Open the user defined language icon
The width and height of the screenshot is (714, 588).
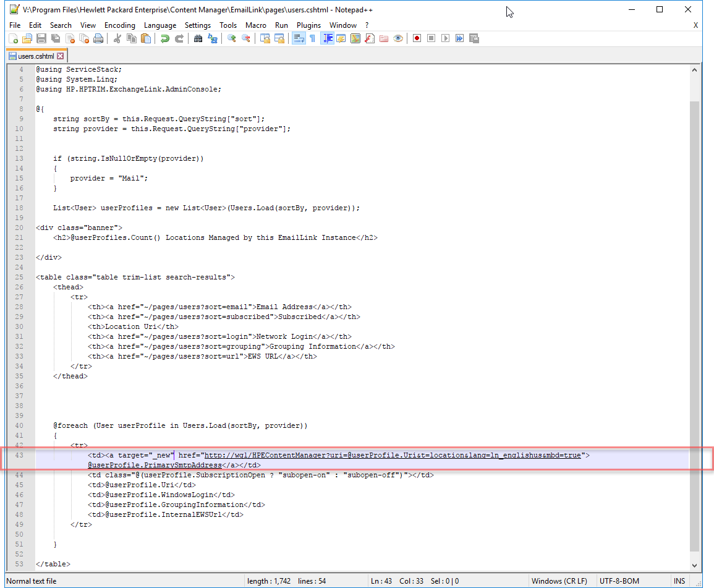341,39
